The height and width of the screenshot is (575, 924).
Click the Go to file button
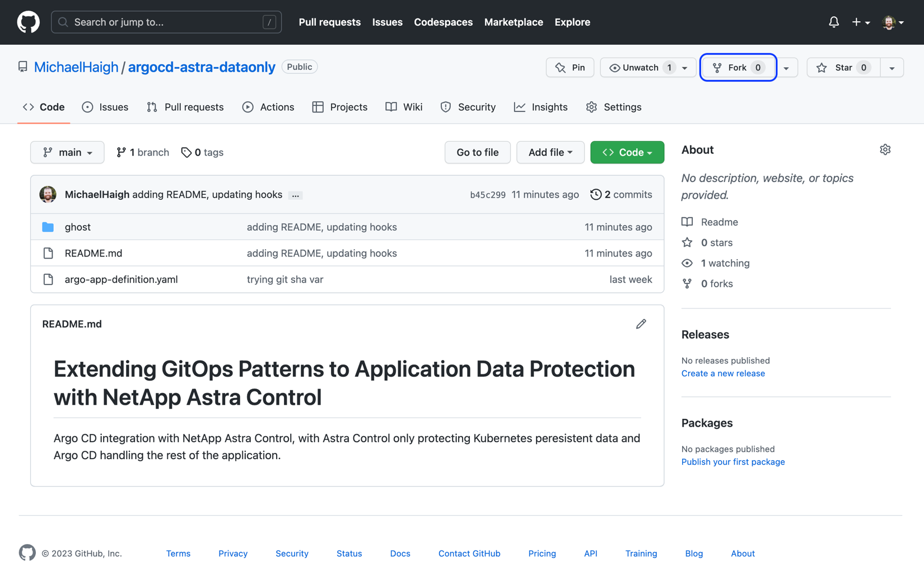pyautogui.click(x=478, y=152)
